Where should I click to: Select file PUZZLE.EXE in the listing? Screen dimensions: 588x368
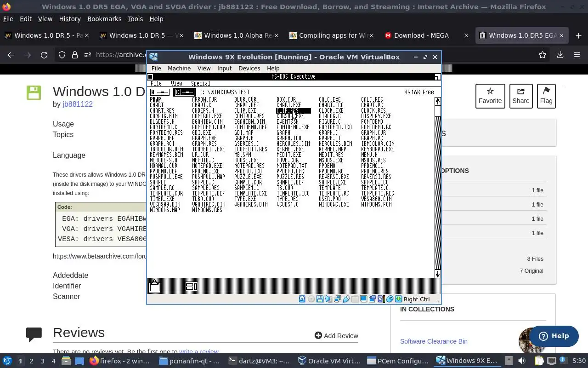click(x=248, y=177)
